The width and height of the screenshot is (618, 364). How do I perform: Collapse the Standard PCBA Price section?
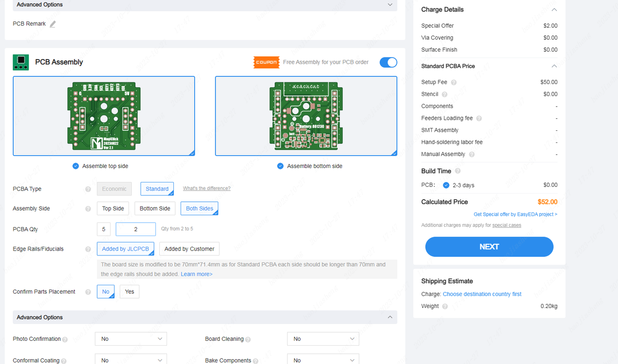pyautogui.click(x=554, y=66)
